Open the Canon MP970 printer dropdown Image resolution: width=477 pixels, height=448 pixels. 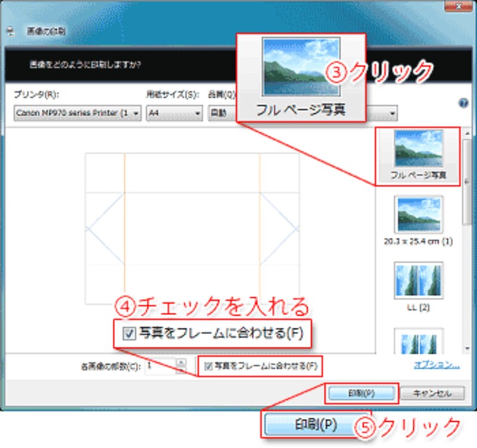coord(78,113)
